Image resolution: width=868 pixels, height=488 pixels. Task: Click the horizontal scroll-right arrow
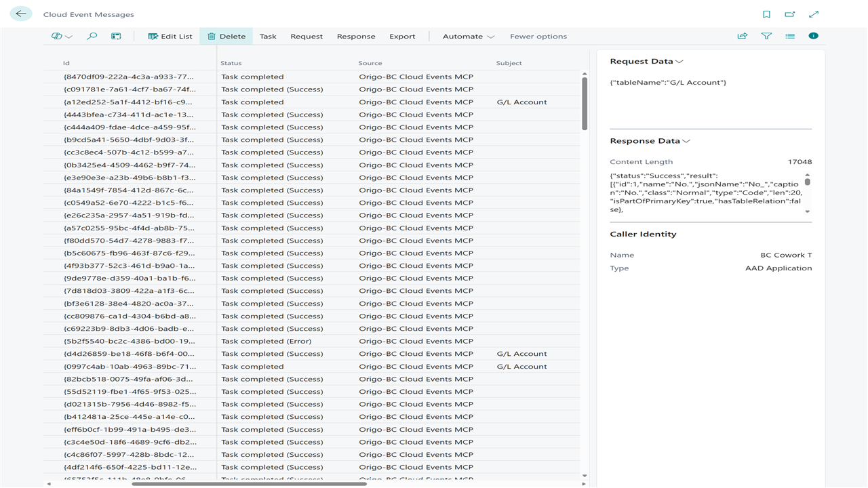pyautogui.click(x=584, y=484)
